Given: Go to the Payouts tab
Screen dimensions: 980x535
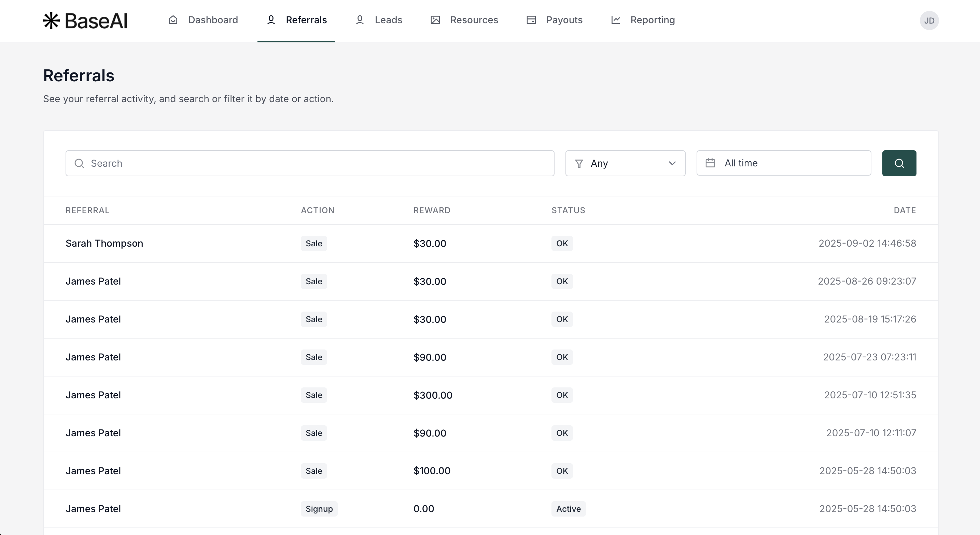Looking at the screenshot, I should [564, 20].
